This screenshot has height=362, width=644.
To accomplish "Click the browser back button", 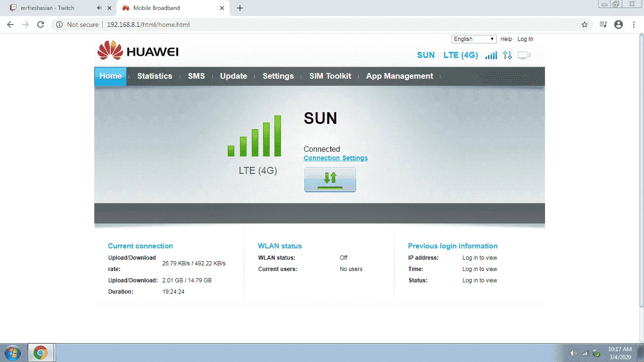I will 10,25.
